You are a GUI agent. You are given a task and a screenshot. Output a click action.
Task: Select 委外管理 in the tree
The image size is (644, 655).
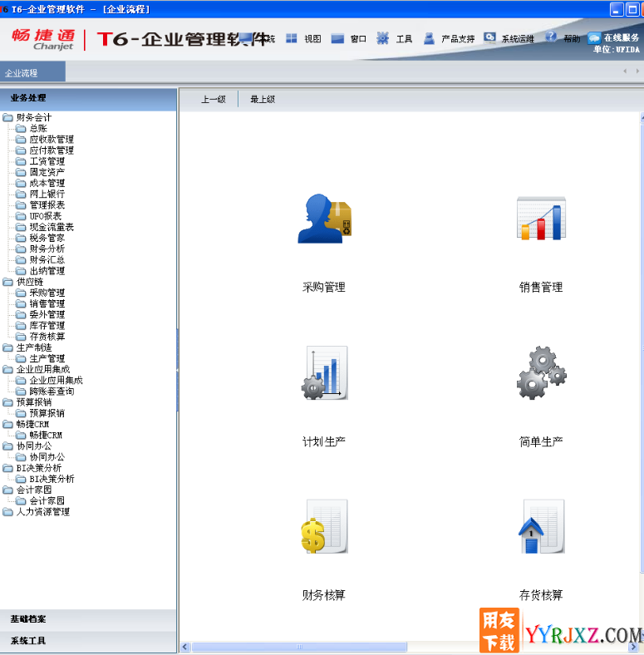[47, 314]
